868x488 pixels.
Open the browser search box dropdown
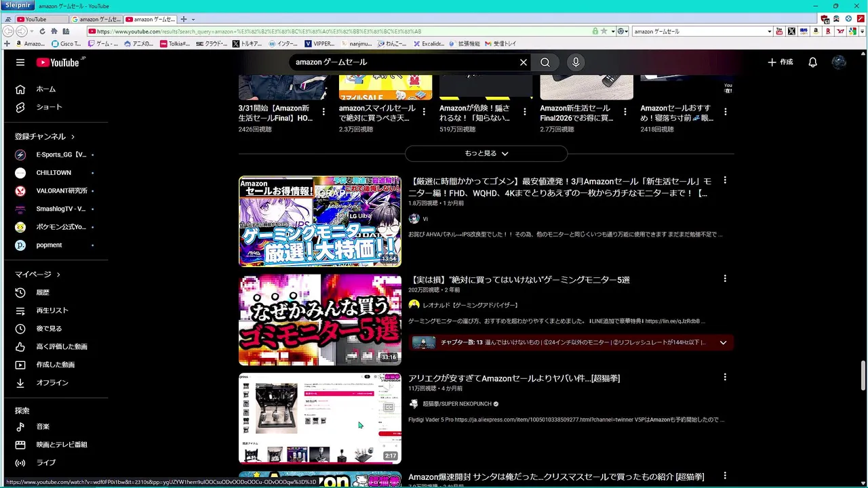(x=769, y=31)
